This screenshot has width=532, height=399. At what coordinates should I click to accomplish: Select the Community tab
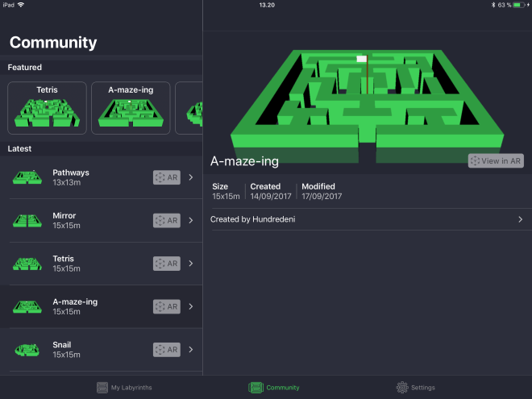pos(273,388)
